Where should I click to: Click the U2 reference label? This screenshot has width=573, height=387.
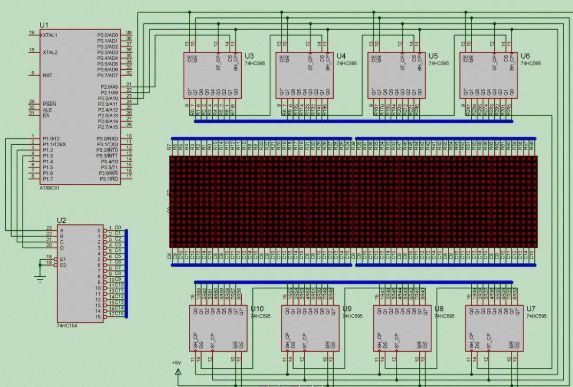pos(61,220)
